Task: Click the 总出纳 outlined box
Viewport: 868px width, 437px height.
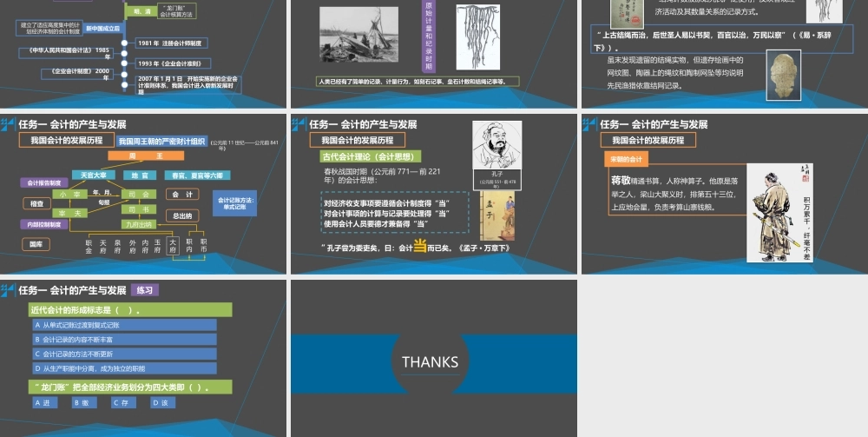Action: click(x=182, y=215)
